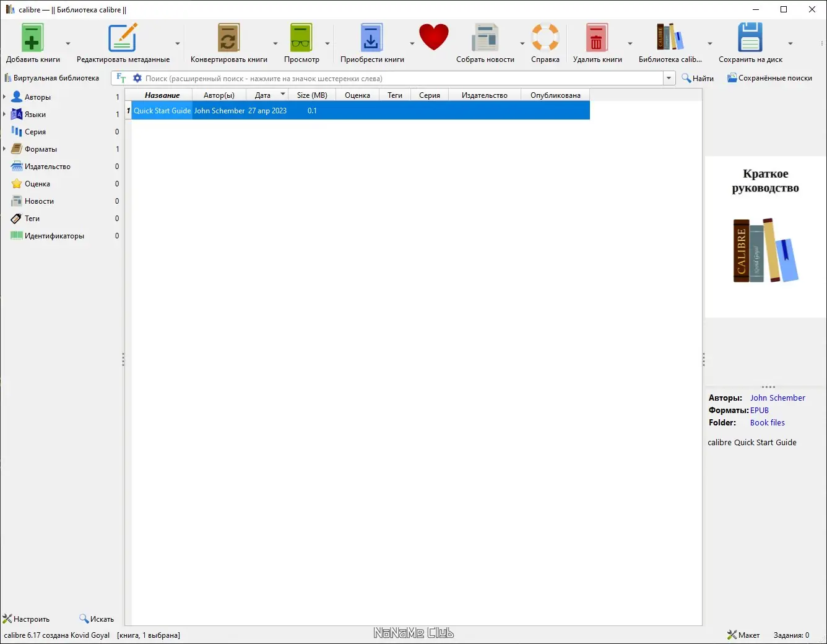Click the Приобрести книги store icon
Screen dimensions: 827x644
tap(371, 37)
